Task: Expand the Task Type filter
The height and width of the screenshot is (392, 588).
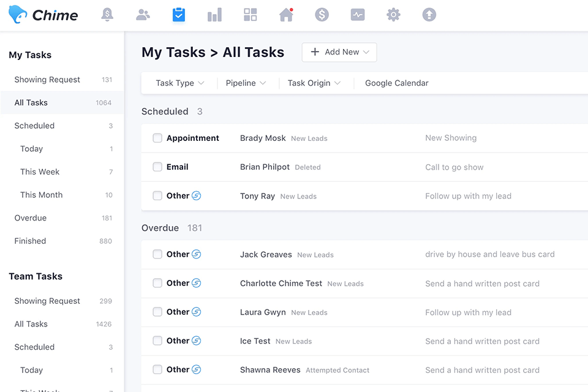Action: pos(180,83)
